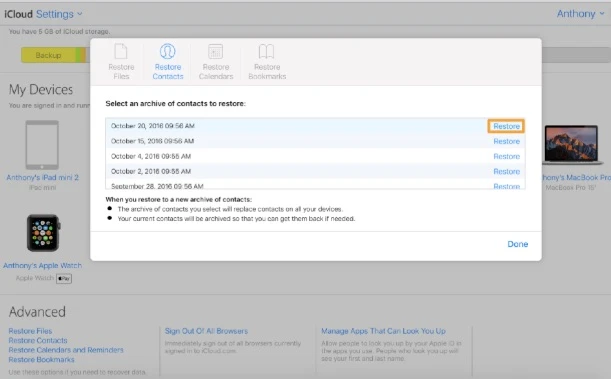The height and width of the screenshot is (379, 611).
Task: Open Restore Bookmarks in Advanced section
Action: click(41, 360)
